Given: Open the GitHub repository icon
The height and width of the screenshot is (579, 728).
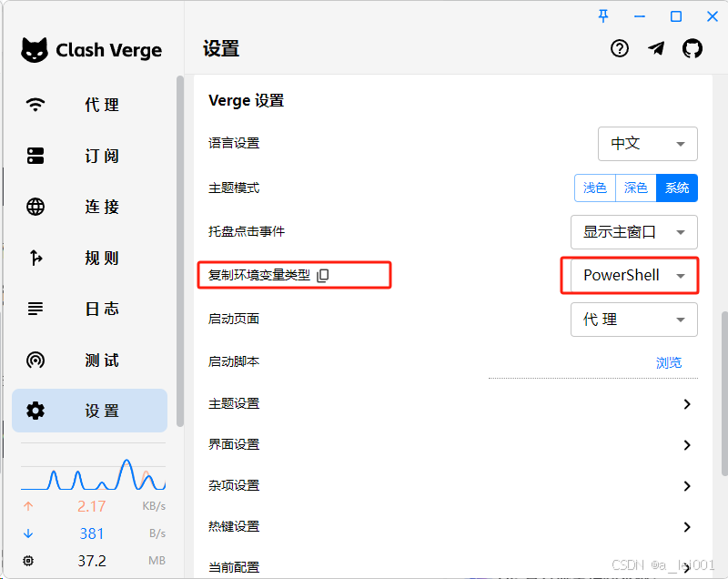Looking at the screenshot, I should 693,48.
